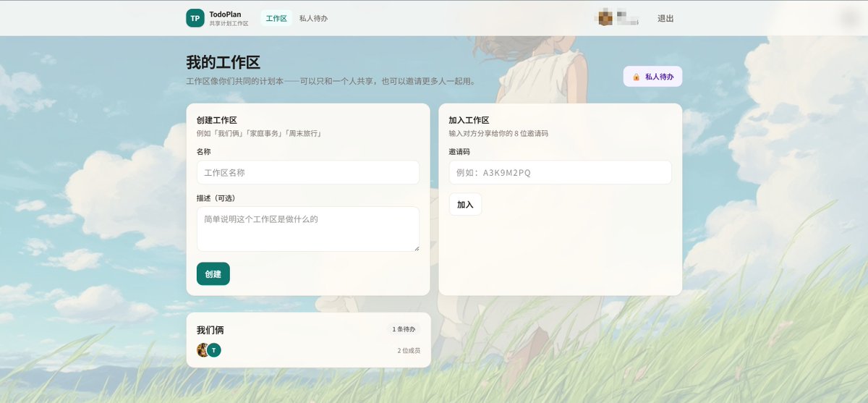Click the 1 条待办 badge
868x403 pixels.
pos(404,329)
